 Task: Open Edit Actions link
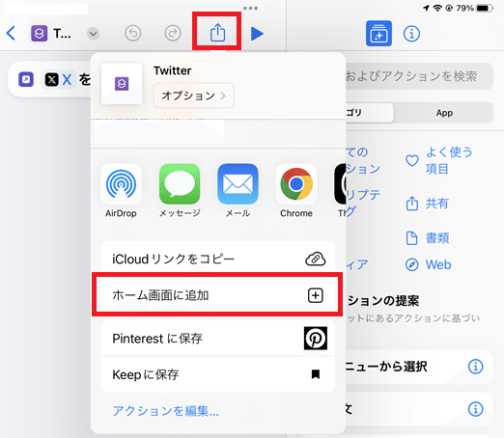click(x=165, y=411)
